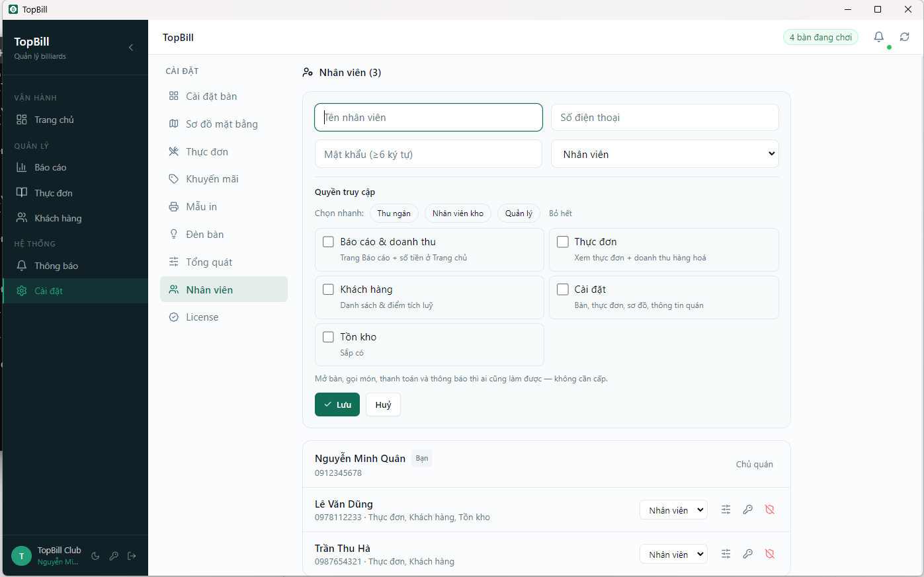This screenshot has height=577, width=924.
Task: Check the Thực đơn permission box
Action: pyautogui.click(x=563, y=242)
